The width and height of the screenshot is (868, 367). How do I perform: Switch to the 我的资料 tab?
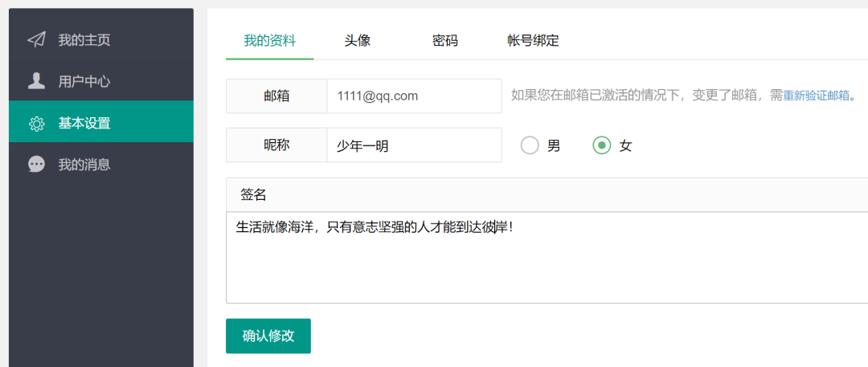coord(269,40)
